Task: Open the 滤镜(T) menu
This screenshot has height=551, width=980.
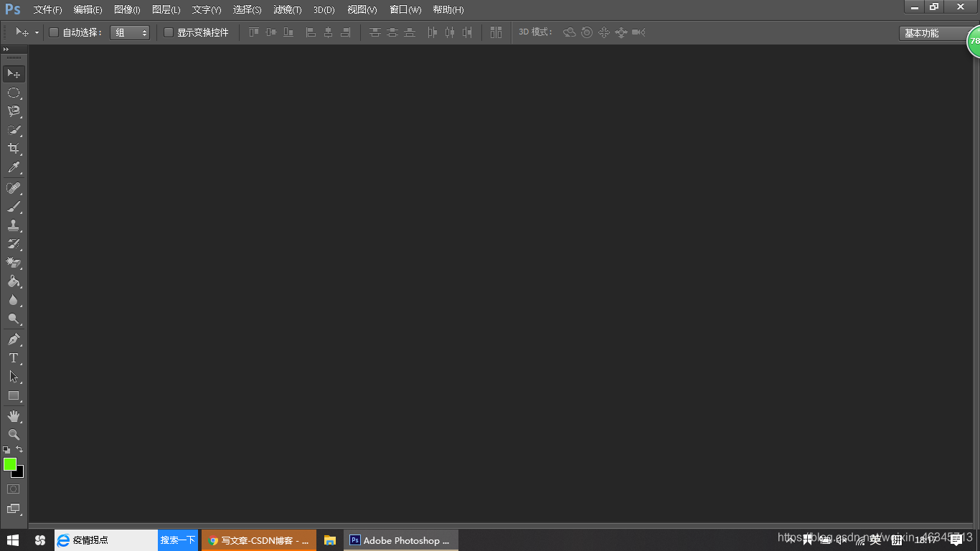Action: coord(288,9)
